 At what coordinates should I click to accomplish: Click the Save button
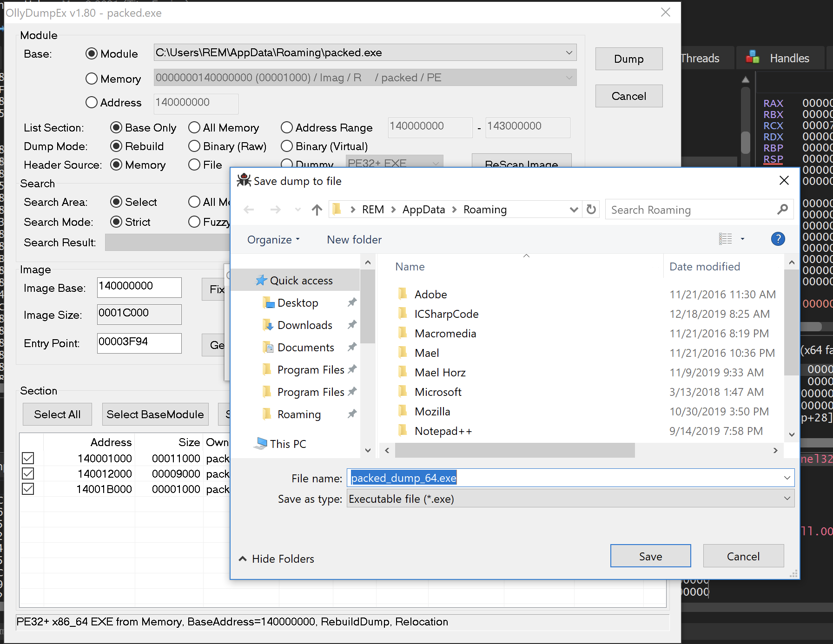tap(650, 556)
